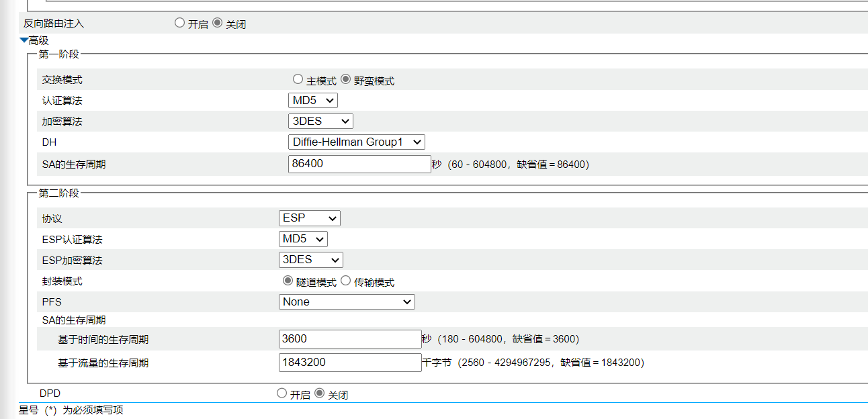868x419 pixels.
Task: Select 隧道模式 encapsulation mode
Action: 288,281
